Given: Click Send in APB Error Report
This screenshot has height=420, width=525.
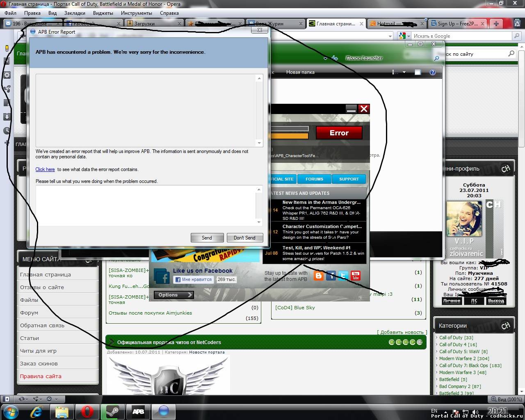Looking at the screenshot, I should click(x=207, y=237).
